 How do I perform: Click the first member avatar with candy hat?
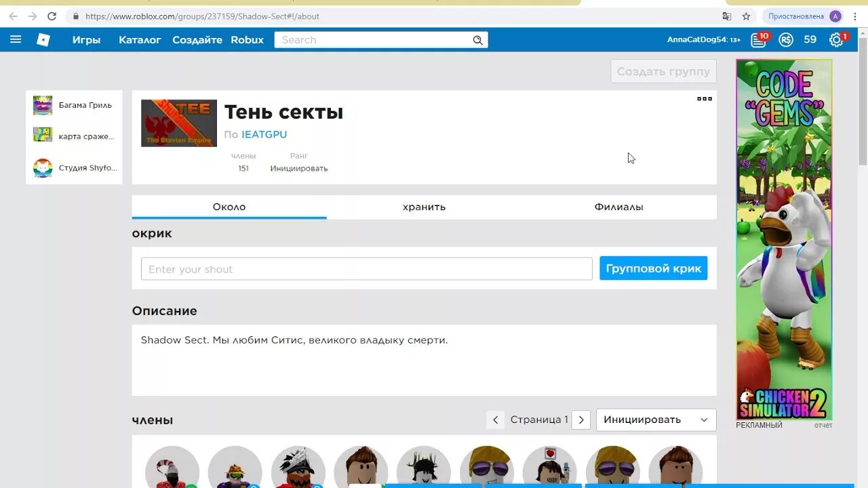coord(172,467)
